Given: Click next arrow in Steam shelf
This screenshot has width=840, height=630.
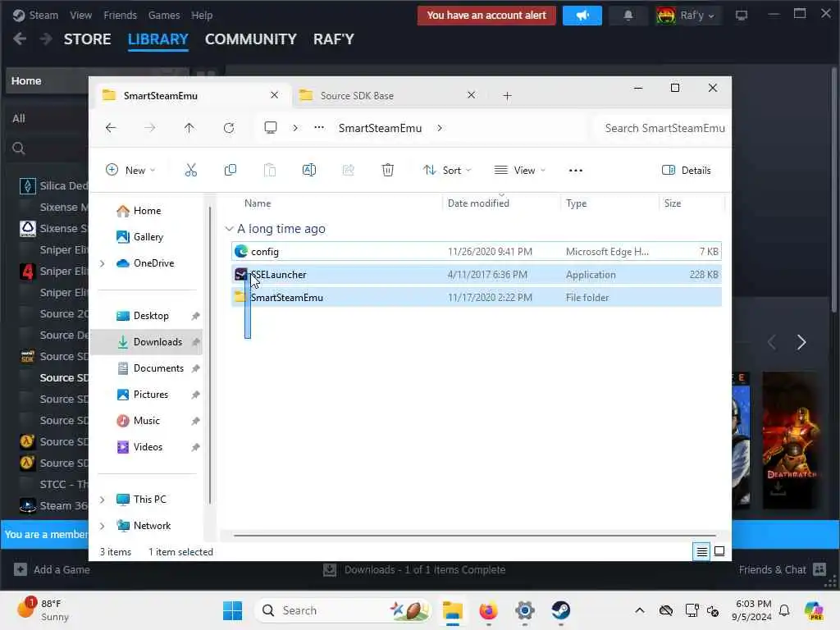Looking at the screenshot, I should pyautogui.click(x=801, y=342).
